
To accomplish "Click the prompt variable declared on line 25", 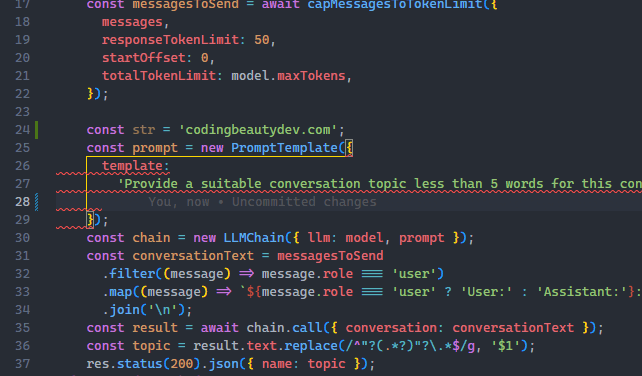I will 155,148.
